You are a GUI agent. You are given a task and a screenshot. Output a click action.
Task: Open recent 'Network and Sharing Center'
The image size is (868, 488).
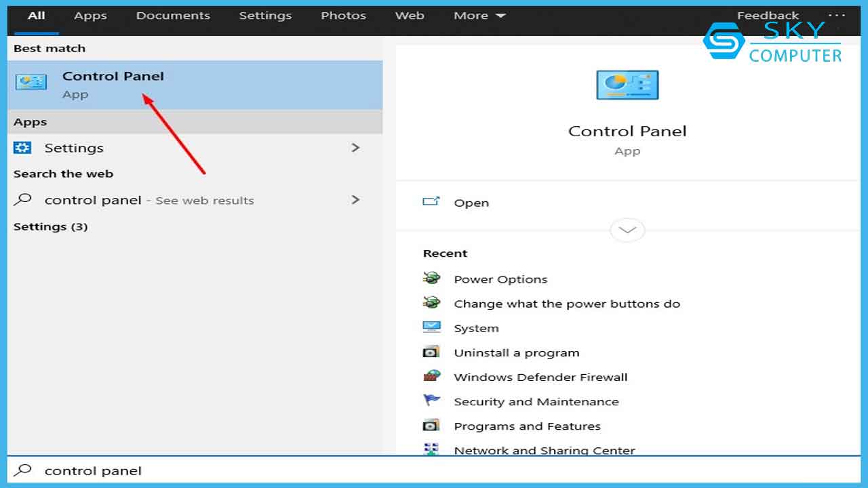[545, 449]
